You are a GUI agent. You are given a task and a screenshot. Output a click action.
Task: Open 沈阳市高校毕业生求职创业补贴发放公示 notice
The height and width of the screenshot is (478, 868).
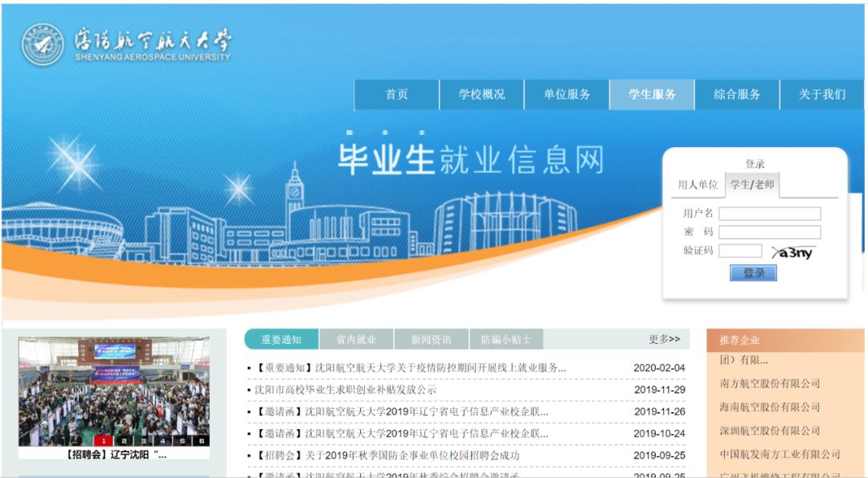click(346, 390)
